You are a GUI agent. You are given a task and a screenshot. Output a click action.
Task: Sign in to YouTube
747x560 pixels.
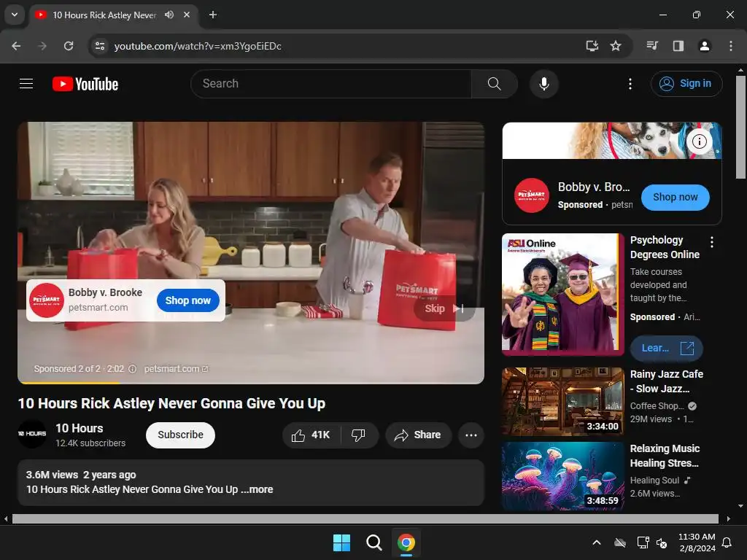coord(686,84)
